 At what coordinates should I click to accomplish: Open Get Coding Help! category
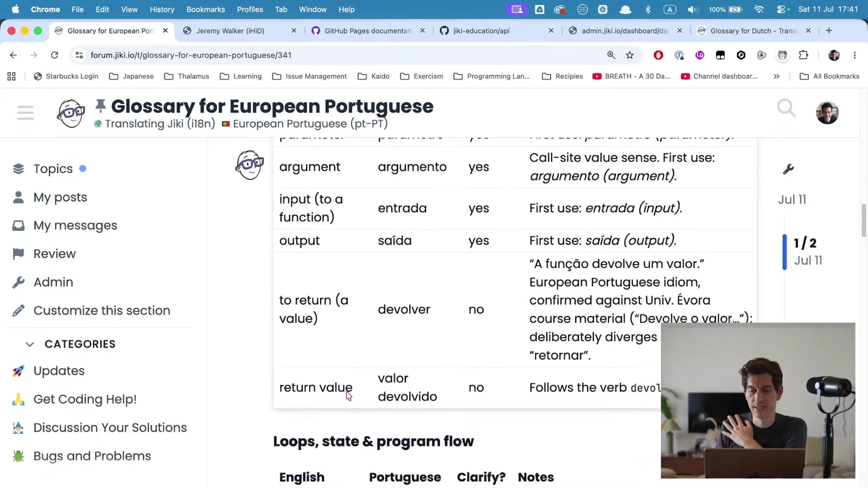pos(85,399)
